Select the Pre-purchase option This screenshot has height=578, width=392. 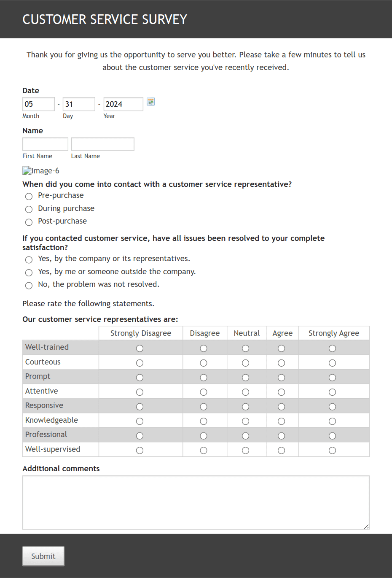point(29,196)
